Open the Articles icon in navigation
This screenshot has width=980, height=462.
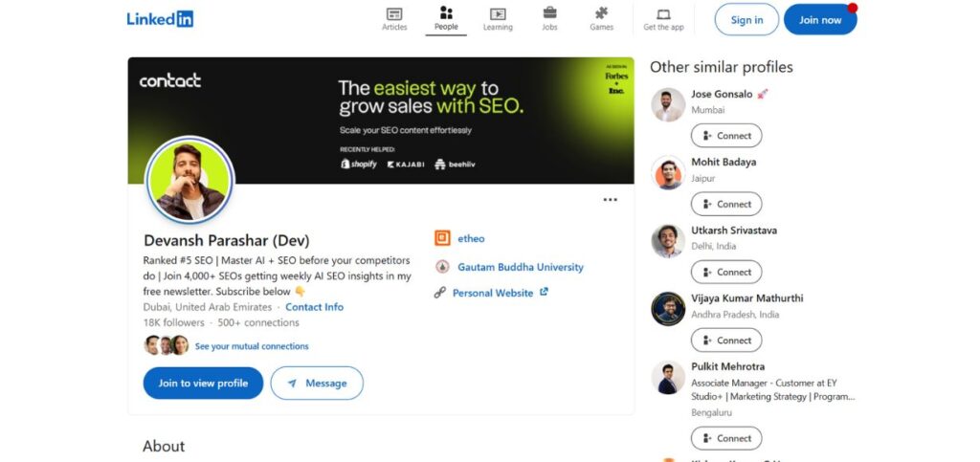pyautogui.click(x=394, y=14)
